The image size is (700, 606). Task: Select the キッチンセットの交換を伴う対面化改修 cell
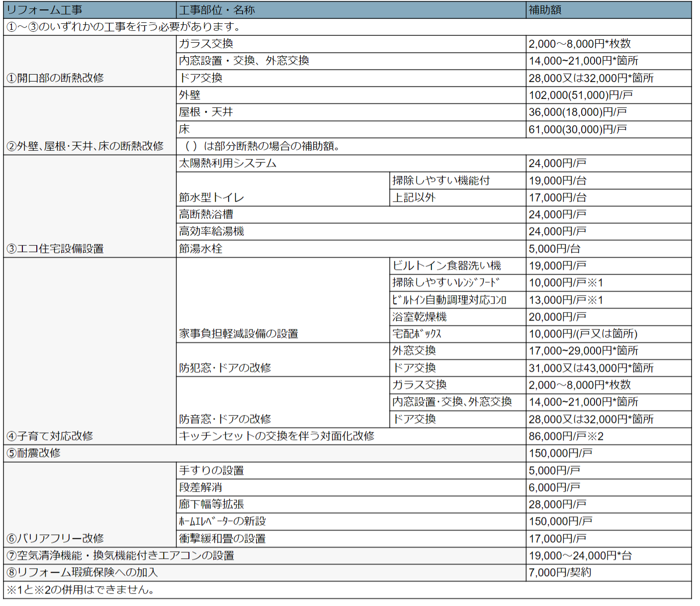[350, 436]
